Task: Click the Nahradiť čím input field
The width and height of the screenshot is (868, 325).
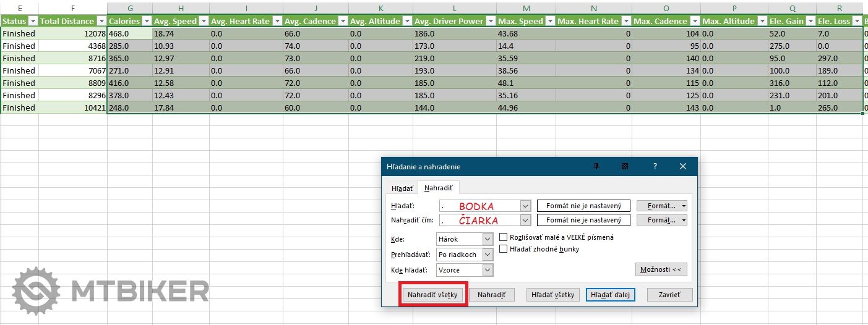Action: pyautogui.click(x=479, y=220)
